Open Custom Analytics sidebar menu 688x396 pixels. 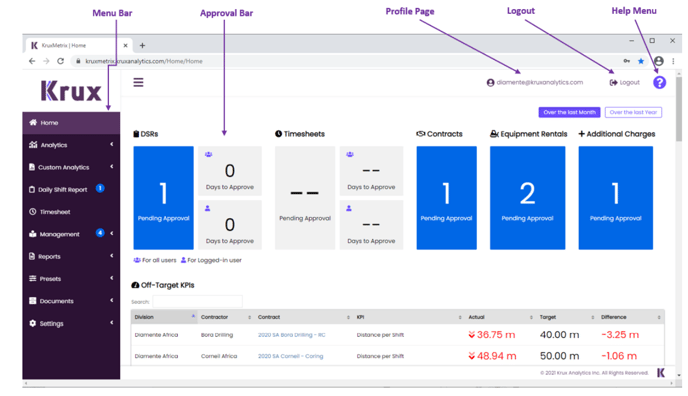pos(71,167)
